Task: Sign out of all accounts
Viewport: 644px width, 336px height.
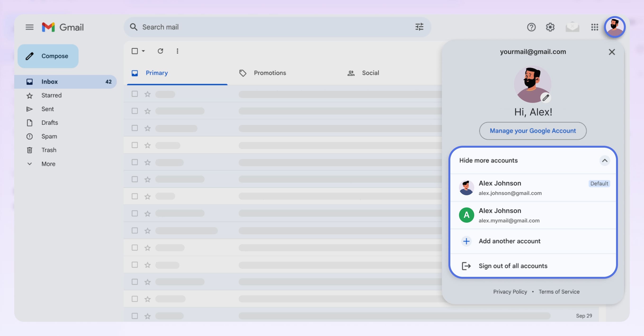Action: (513, 266)
